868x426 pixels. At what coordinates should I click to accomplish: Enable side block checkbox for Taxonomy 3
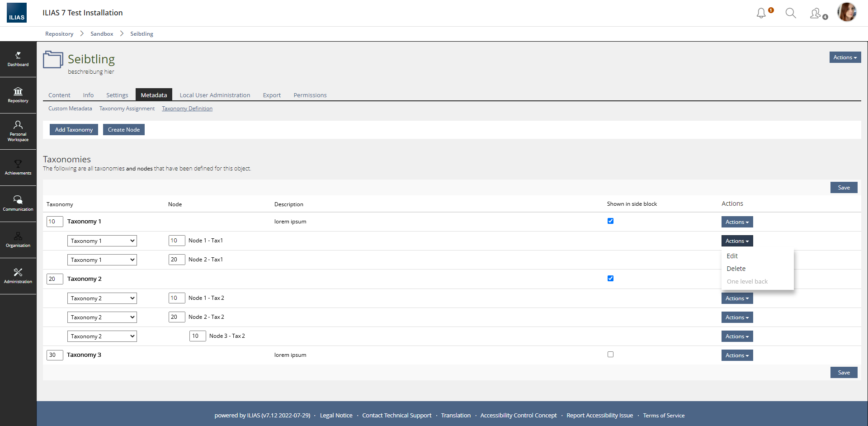(x=610, y=355)
